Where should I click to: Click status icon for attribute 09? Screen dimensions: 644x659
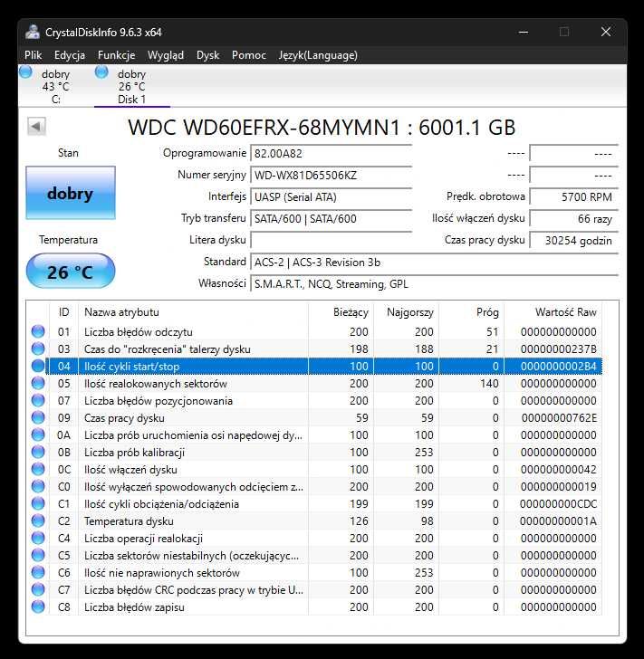[x=38, y=418]
